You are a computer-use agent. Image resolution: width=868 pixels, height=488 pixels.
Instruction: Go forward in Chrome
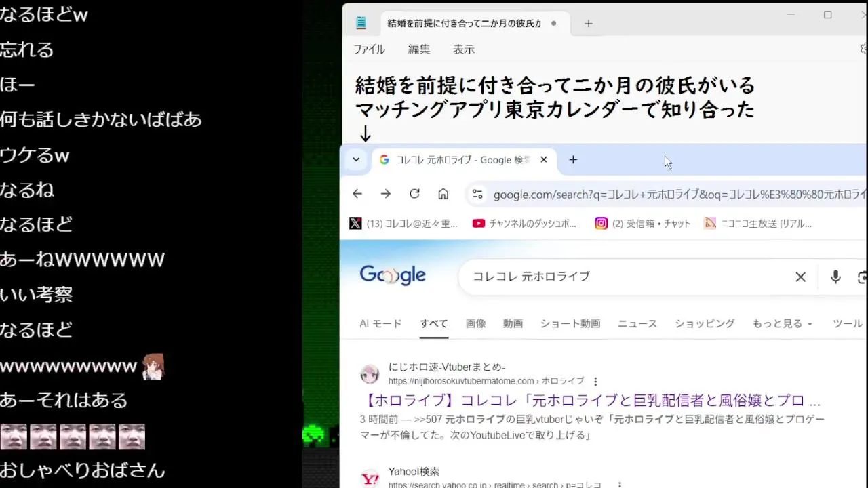386,194
